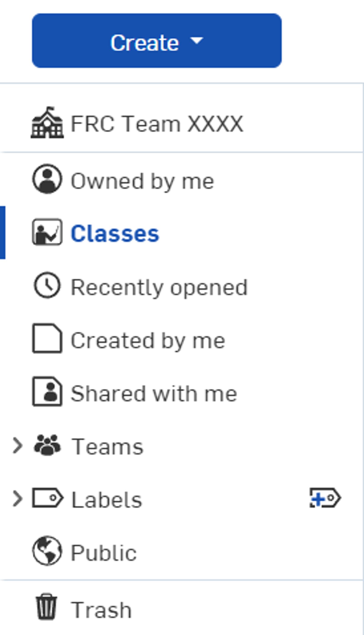Select the Created by me document icon
Screen dimensions: 364x635
(48, 339)
